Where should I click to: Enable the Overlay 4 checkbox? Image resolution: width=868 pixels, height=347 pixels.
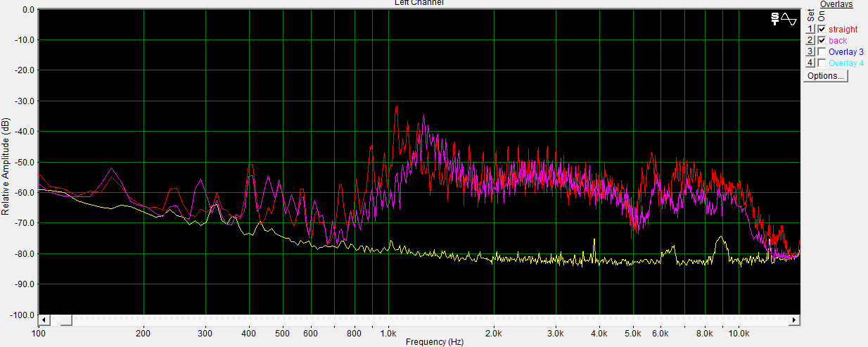coord(822,63)
